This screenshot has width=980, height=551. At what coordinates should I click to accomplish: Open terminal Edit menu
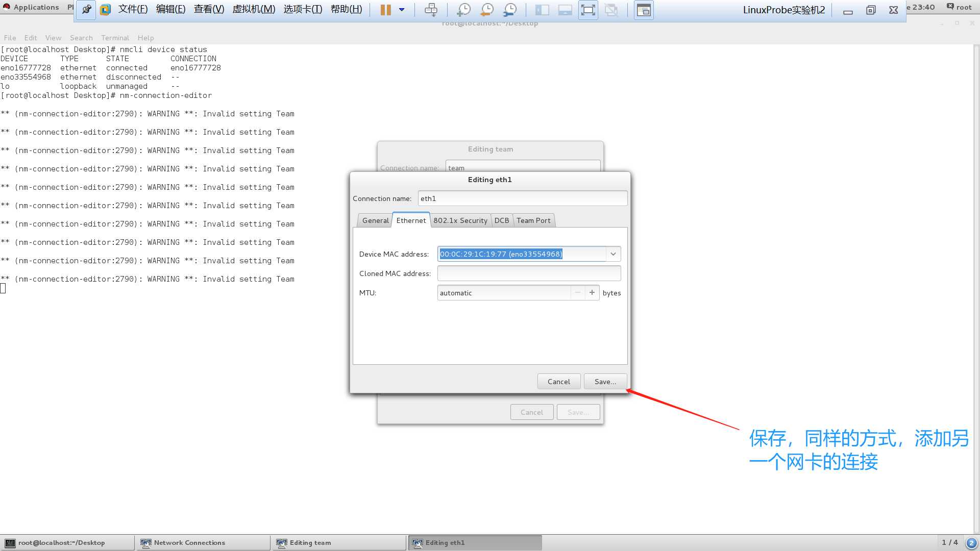[31, 38]
